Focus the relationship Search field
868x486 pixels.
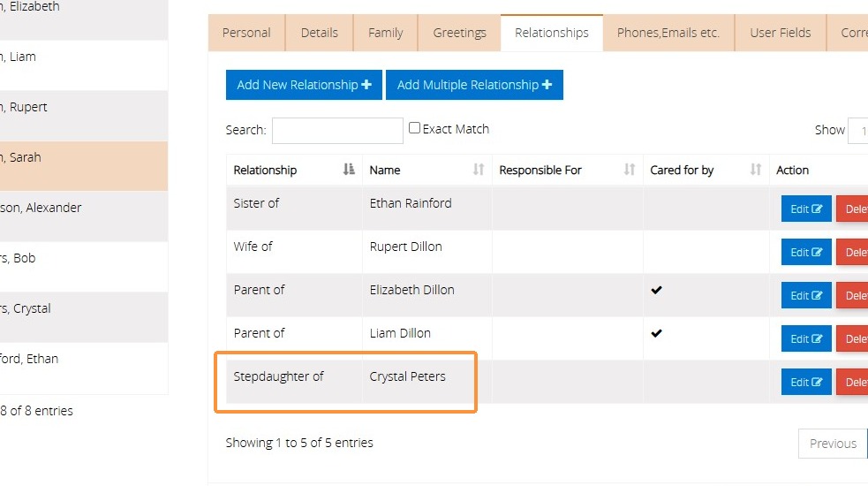tap(337, 131)
